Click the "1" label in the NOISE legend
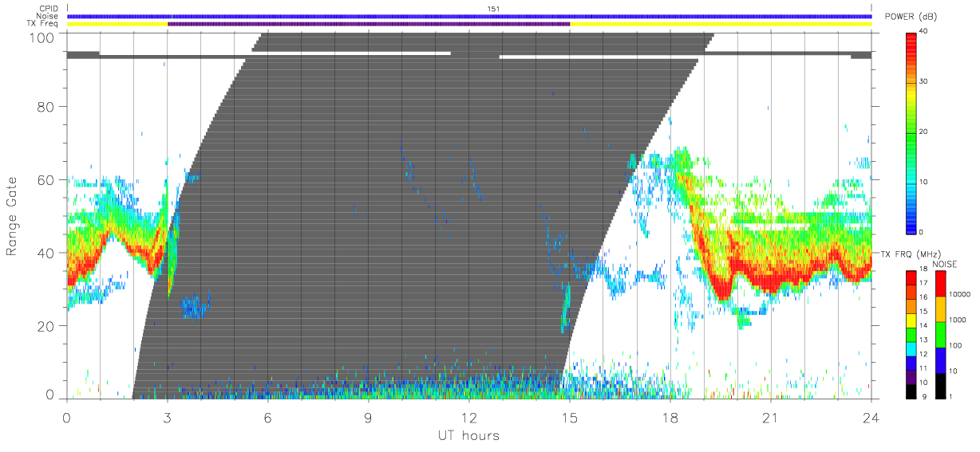980x452 pixels. 952,396
